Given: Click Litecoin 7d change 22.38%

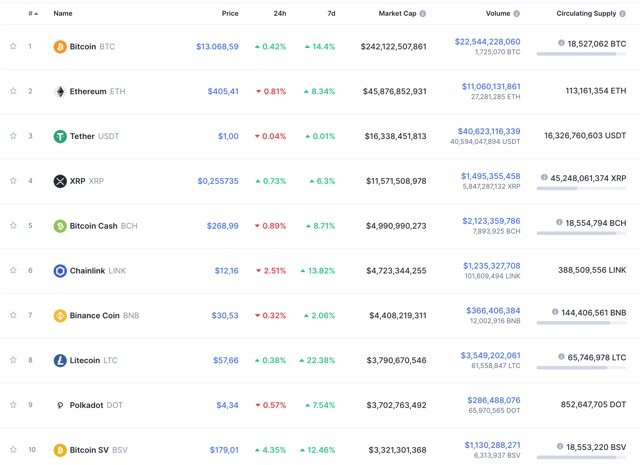Looking at the screenshot, I should (317, 360).
